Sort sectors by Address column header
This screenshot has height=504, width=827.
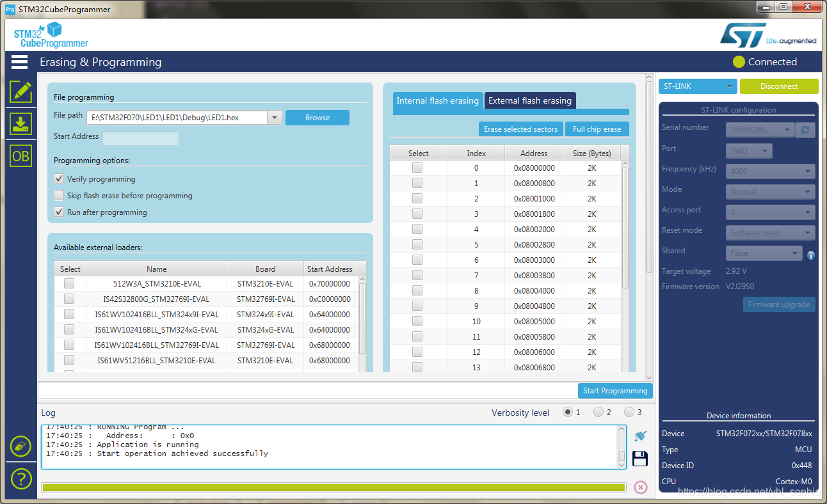[x=534, y=153]
